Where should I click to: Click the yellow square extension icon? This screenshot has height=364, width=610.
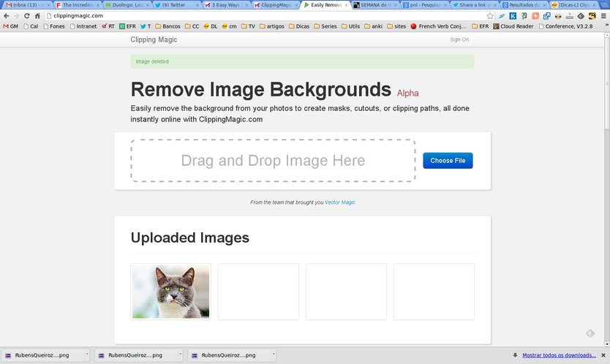coord(592,16)
